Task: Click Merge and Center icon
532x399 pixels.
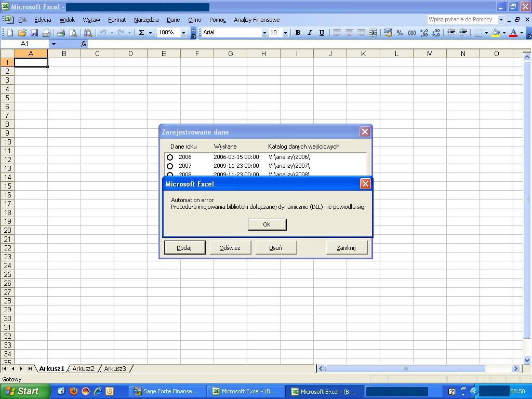Action: click(x=373, y=33)
